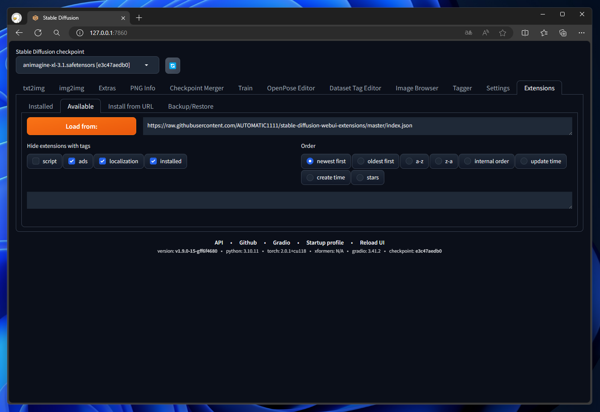Select internal order sorting
The height and width of the screenshot is (412, 600).
pos(487,161)
